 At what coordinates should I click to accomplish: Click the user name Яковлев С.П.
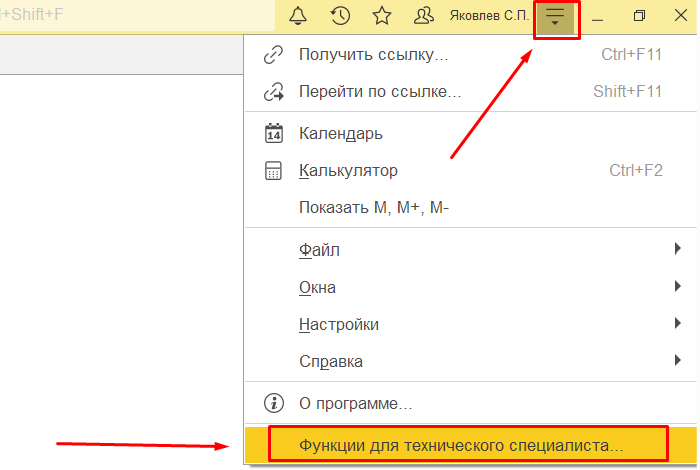point(489,16)
